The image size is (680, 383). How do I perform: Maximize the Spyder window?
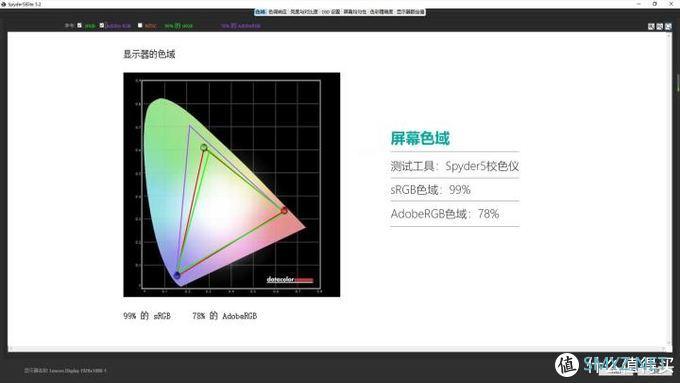(654, 4)
